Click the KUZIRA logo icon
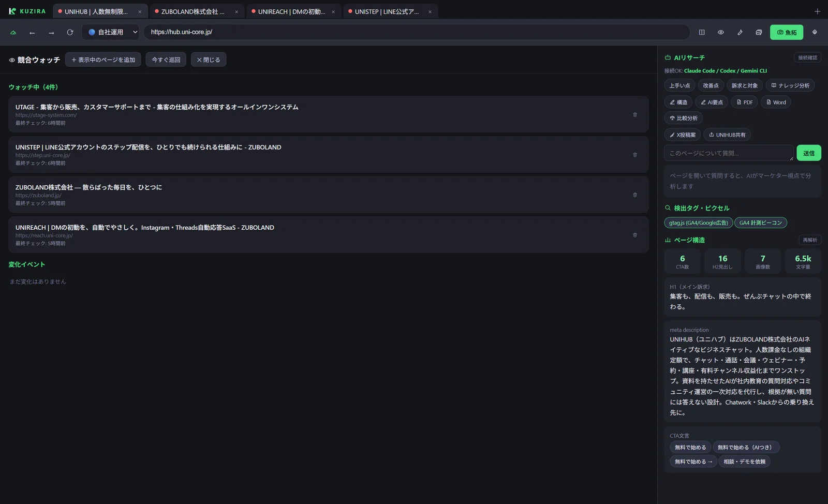 pos(12,11)
